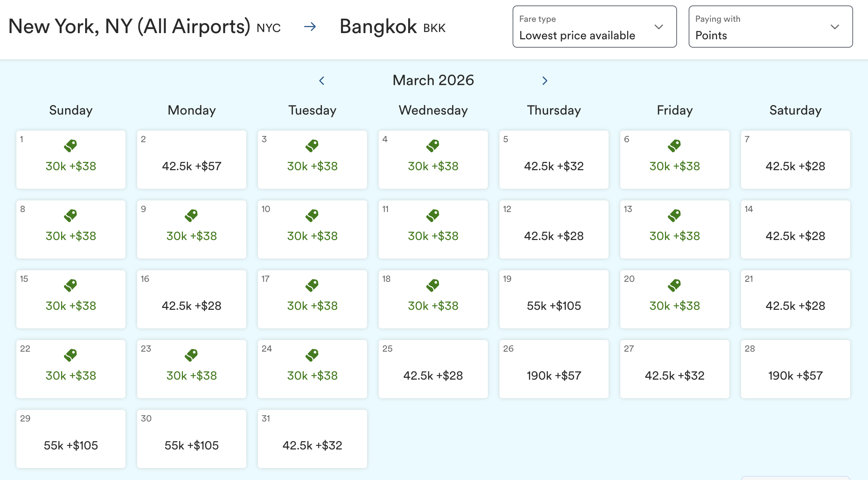Screen dimensions: 868x480
Task: Click the arrow icon between NYC and Bangkok
Action: [x=310, y=27]
